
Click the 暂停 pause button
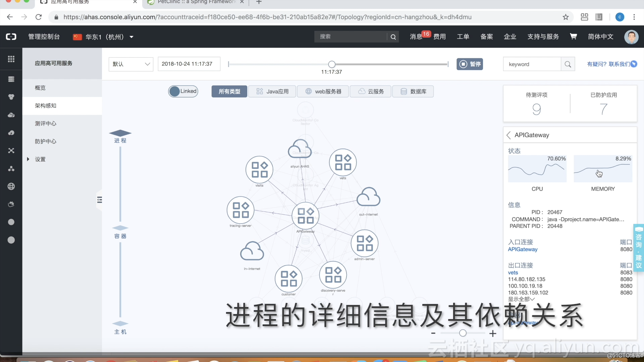click(470, 64)
